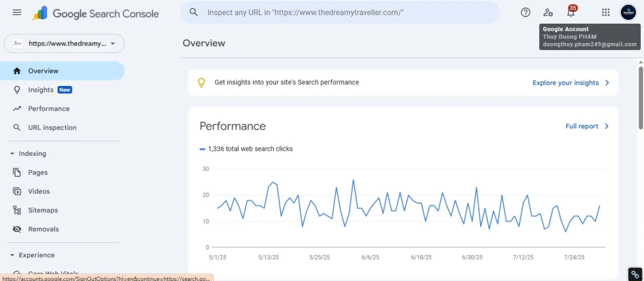
Task: Click the lightbulb icon in insights banner
Action: point(201,82)
